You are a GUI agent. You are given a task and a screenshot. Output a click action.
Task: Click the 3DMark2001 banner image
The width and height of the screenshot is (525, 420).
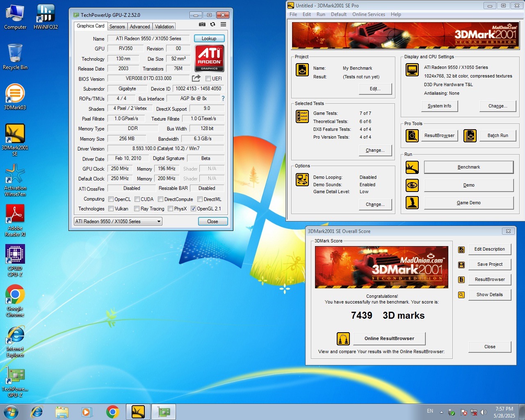click(404, 36)
